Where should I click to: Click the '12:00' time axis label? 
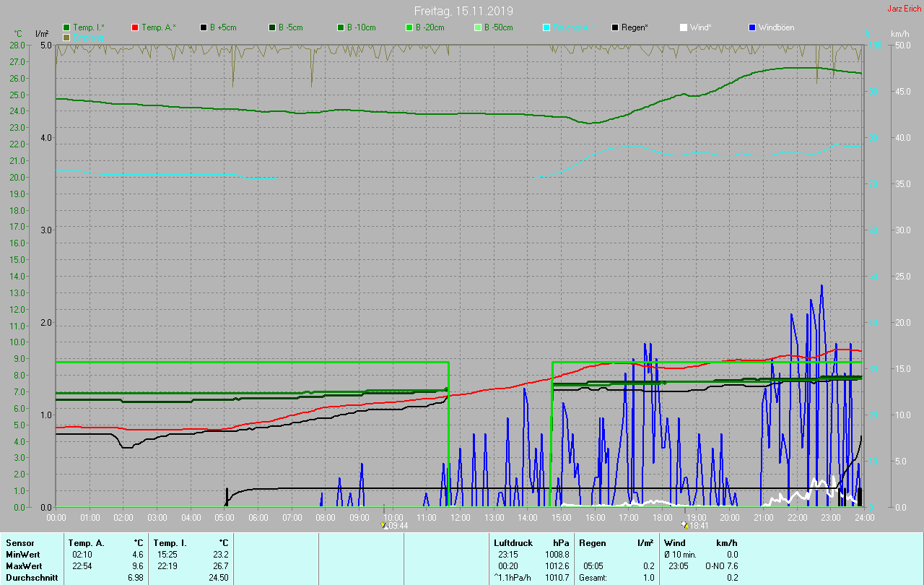coord(461,517)
